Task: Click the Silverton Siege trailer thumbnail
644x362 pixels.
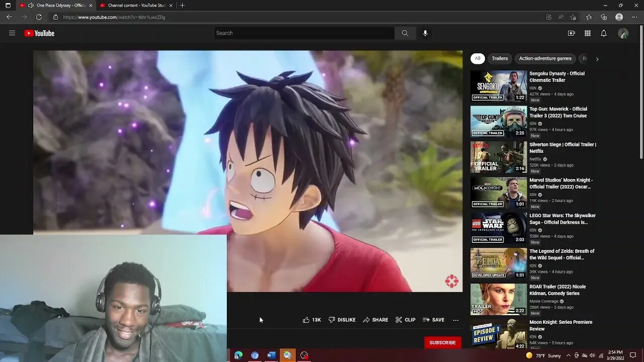Action: tap(499, 157)
